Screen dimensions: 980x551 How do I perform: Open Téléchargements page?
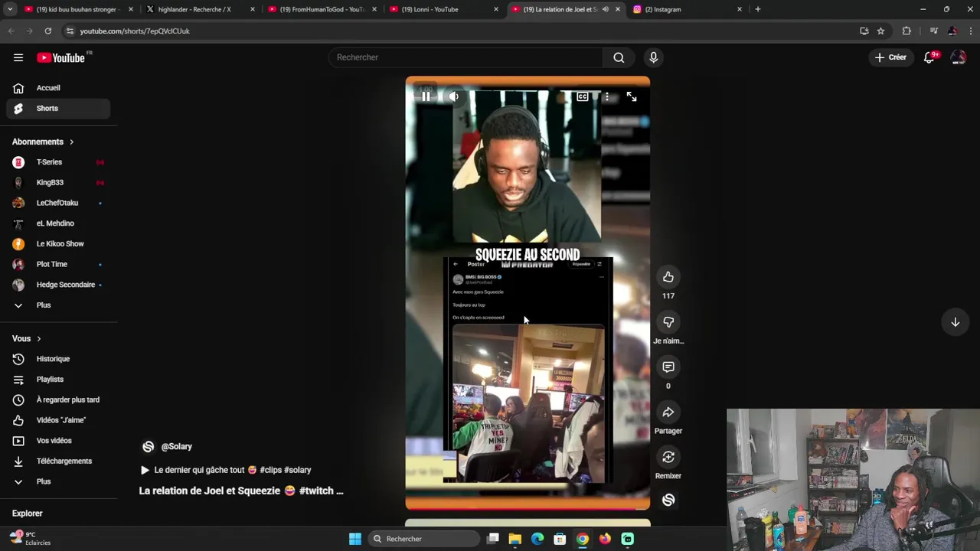(x=58, y=461)
